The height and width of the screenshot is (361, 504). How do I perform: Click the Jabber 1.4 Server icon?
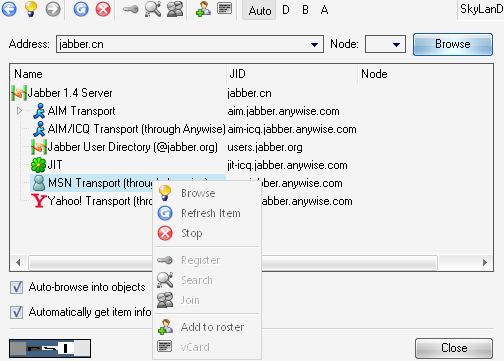pos(19,93)
